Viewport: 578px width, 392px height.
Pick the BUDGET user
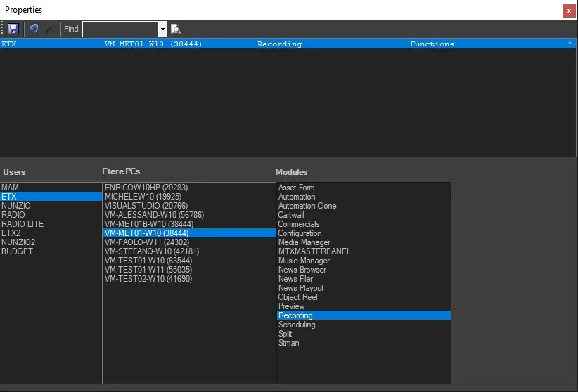click(17, 251)
